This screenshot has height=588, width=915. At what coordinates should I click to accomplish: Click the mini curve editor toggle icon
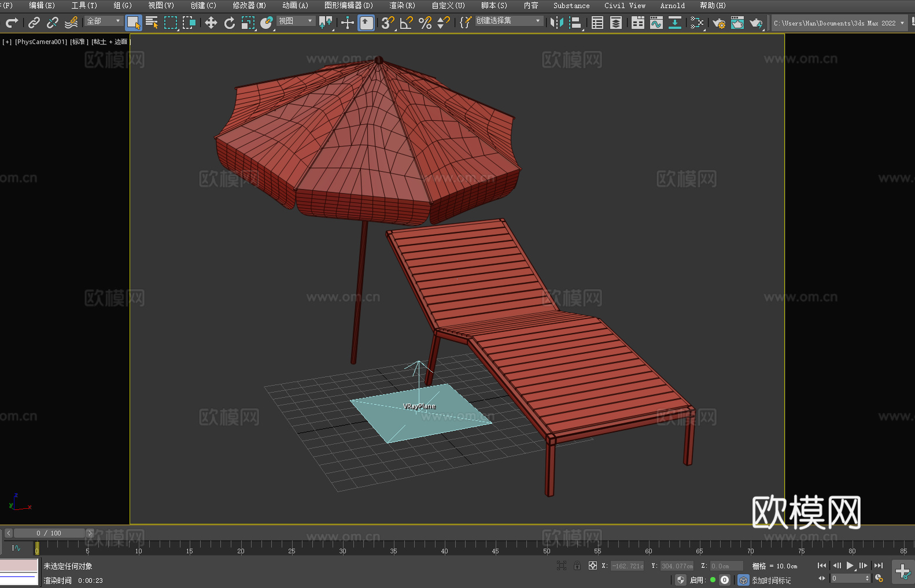16,548
